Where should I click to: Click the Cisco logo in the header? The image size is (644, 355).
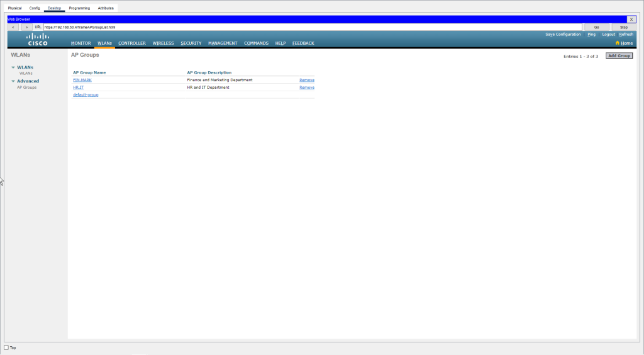pyautogui.click(x=37, y=40)
